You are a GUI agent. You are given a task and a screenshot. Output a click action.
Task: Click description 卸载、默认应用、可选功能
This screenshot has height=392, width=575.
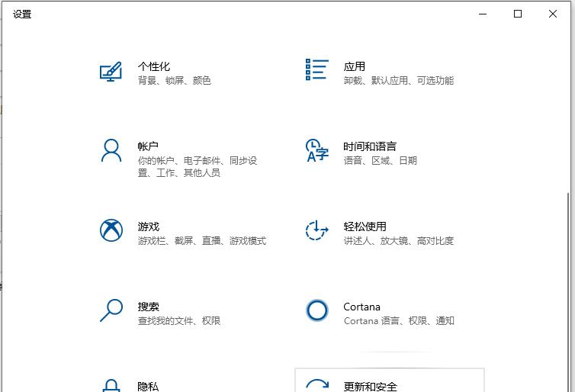click(399, 80)
